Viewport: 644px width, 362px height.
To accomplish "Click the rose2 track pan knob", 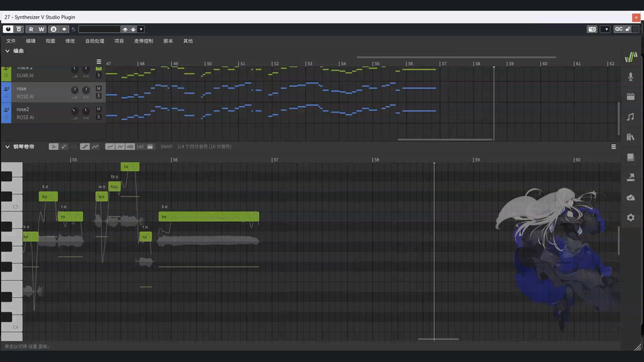I will tap(86, 111).
